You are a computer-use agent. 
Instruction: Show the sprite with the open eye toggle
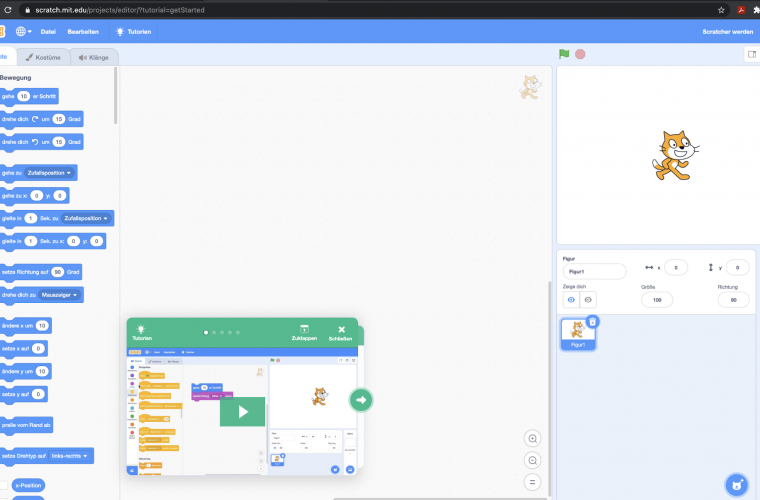[x=571, y=299]
